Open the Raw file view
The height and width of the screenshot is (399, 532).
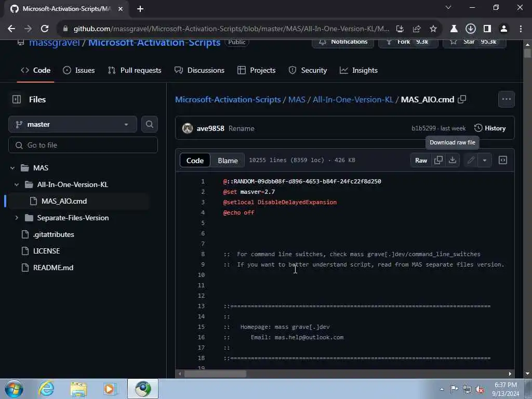click(x=421, y=160)
